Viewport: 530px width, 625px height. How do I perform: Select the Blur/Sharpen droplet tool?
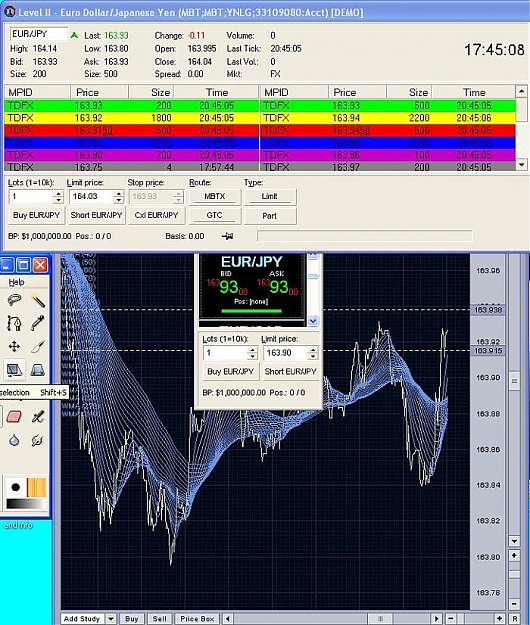click(x=14, y=440)
